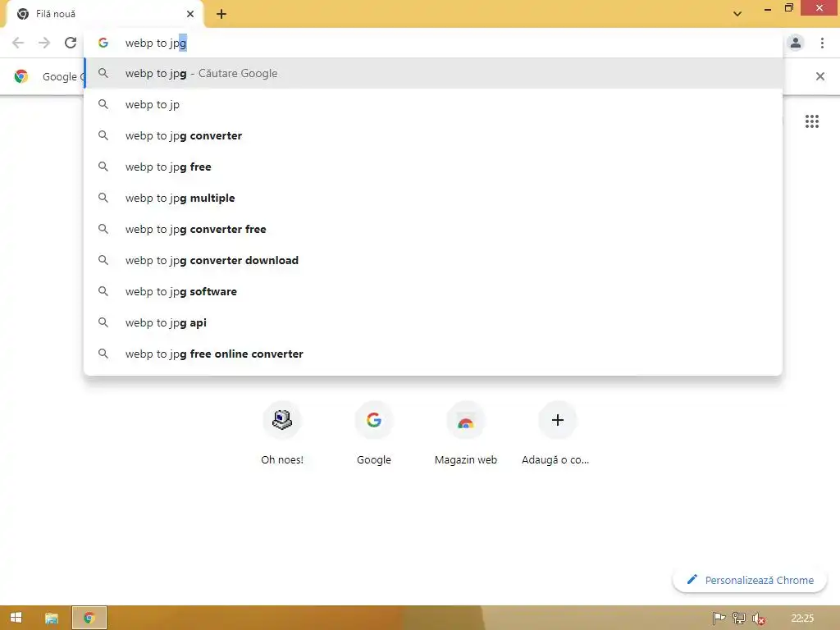Choose the 'webp to jp' suggestion
This screenshot has height=630, width=840.
[433, 104]
